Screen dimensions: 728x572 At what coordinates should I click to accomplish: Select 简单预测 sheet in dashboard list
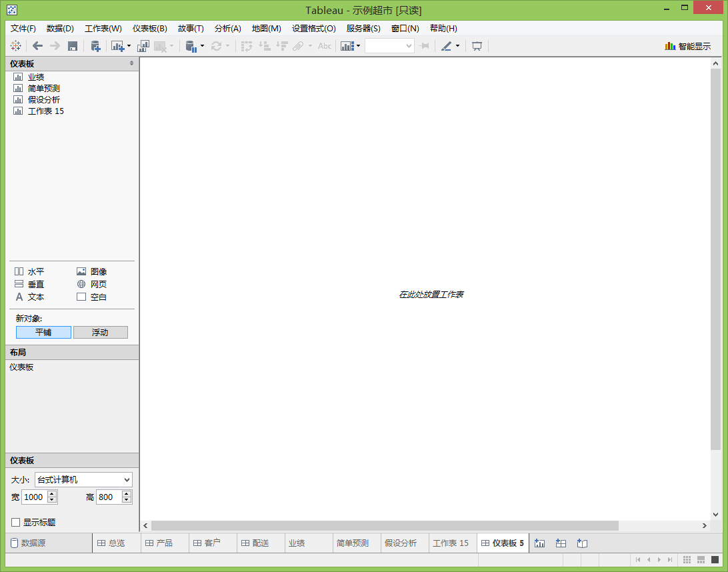tap(43, 88)
